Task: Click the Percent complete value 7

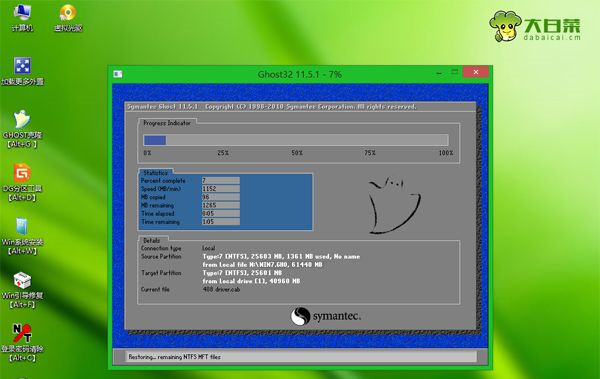Action: pyautogui.click(x=221, y=180)
